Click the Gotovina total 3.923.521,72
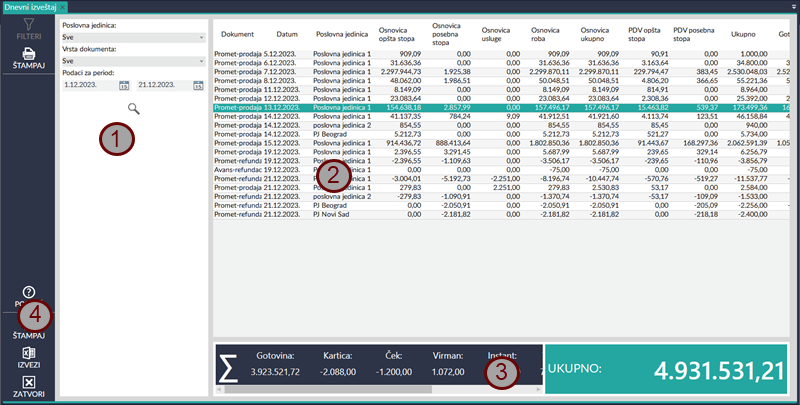Viewport: 800px width, 405px height. 274,372
